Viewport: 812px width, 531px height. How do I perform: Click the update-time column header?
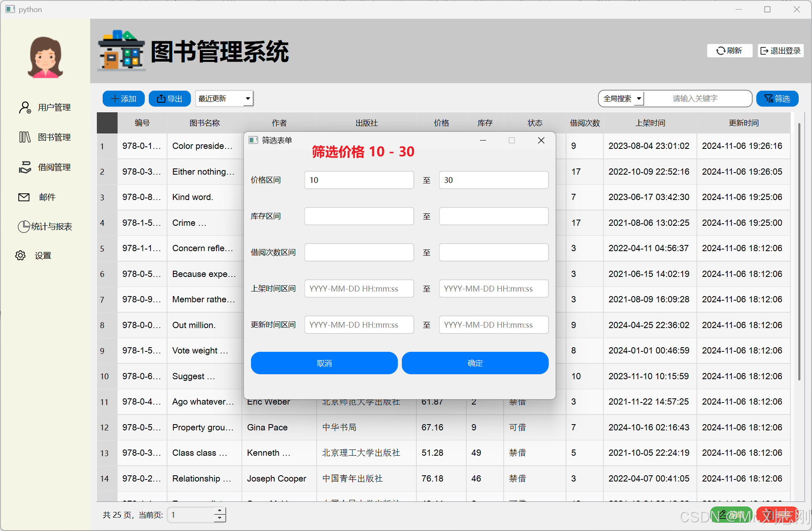pyautogui.click(x=743, y=123)
